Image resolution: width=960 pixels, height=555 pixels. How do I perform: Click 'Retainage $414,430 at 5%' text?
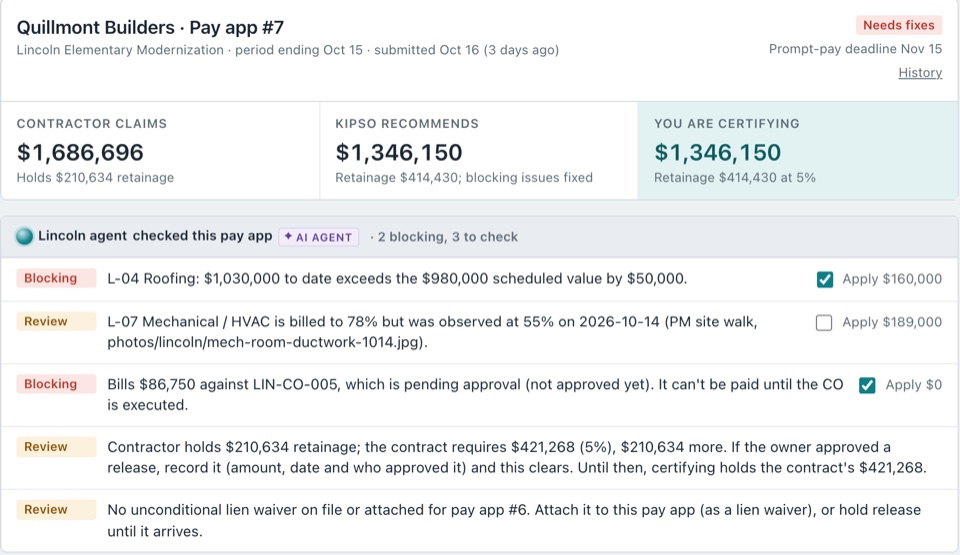click(735, 178)
